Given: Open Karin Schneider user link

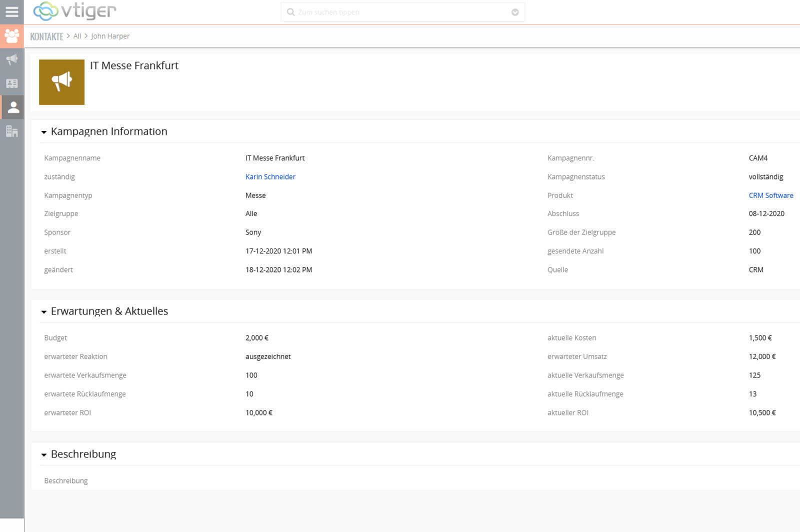Looking at the screenshot, I should pyautogui.click(x=270, y=176).
